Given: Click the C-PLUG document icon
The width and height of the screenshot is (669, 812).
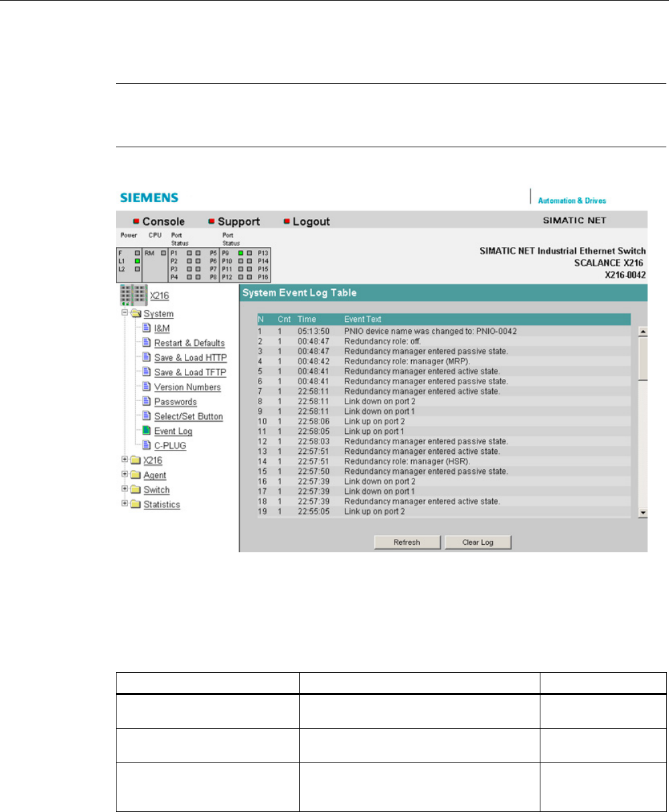Looking at the screenshot, I should 147,444.
